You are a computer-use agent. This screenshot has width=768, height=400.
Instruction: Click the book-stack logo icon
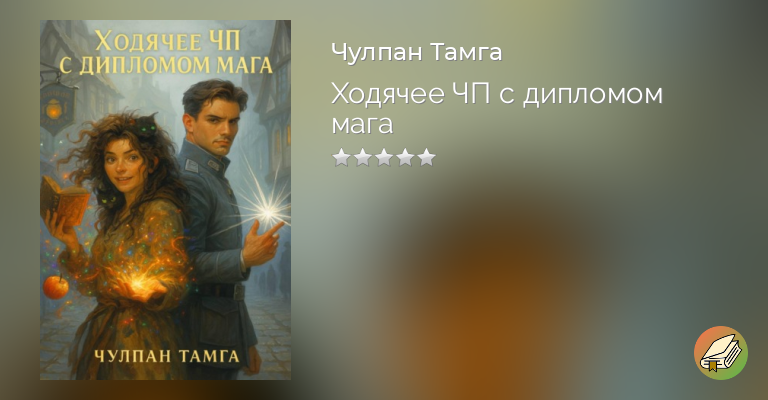720,353
